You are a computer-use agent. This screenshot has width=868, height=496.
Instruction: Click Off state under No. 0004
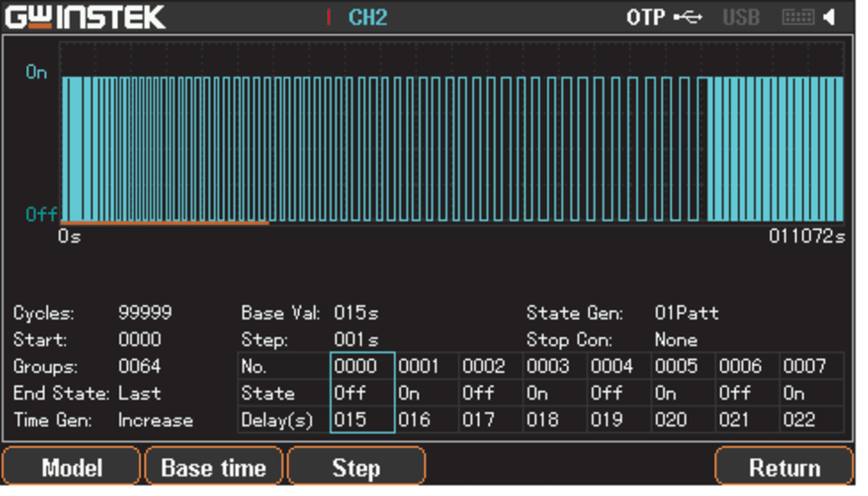click(619, 393)
